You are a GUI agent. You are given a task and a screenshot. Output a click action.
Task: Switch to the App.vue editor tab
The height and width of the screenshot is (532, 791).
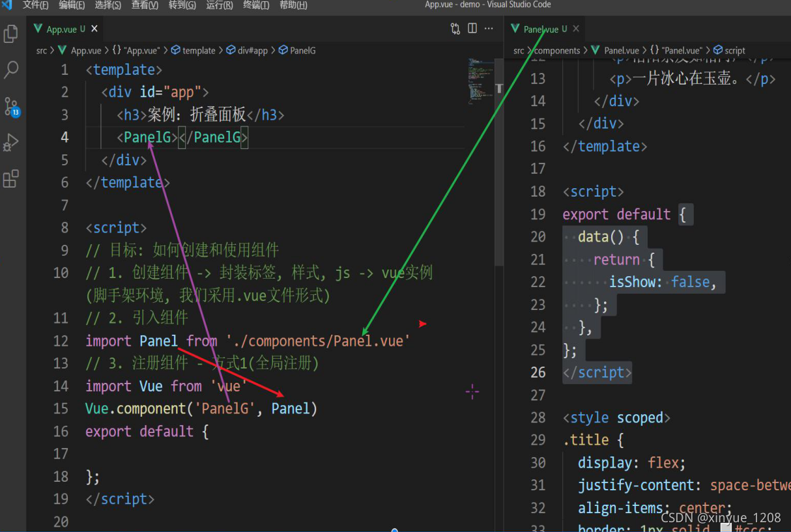tap(65, 29)
